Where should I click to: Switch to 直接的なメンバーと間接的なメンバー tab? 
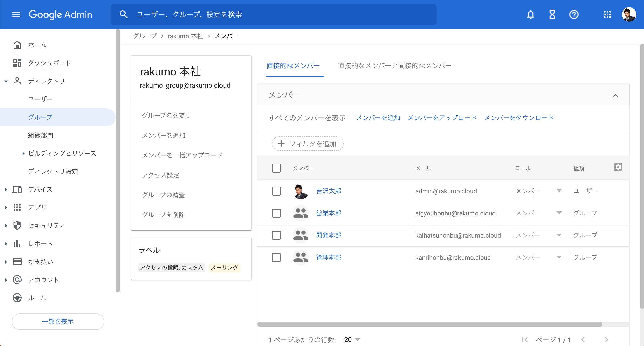(394, 65)
